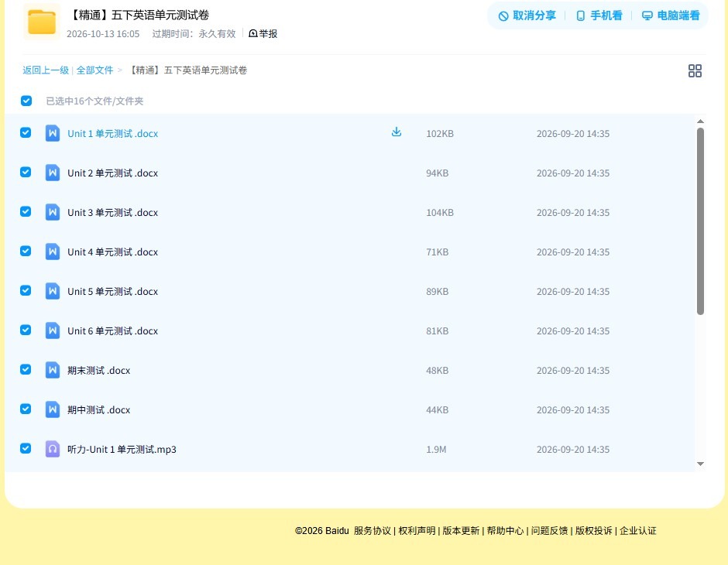The image size is (728, 565).
Task: Click 手机看 button
Action: click(x=599, y=15)
